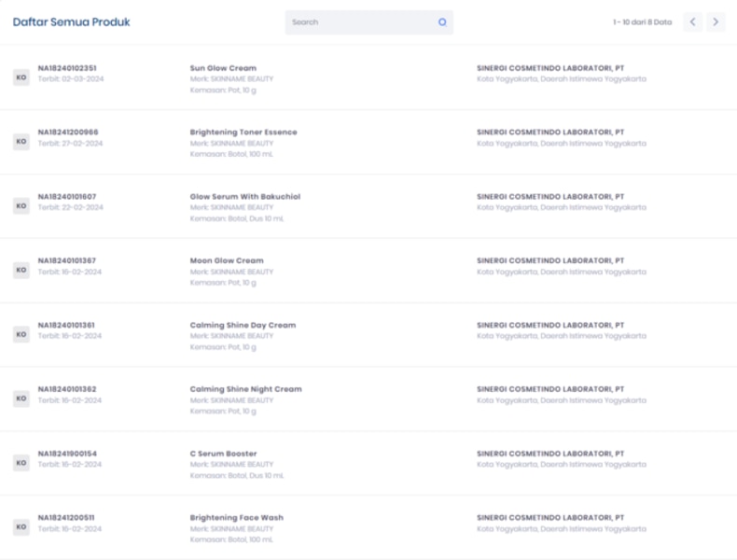The image size is (737, 560).
Task: Open product Brightening Toner Essence
Action: click(243, 133)
